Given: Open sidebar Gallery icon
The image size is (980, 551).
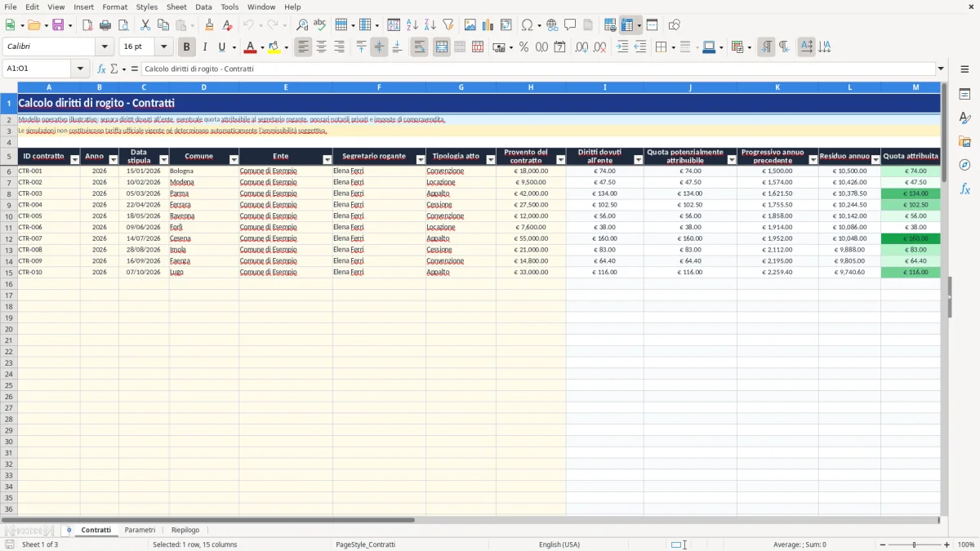Looking at the screenshot, I should 964,141.
